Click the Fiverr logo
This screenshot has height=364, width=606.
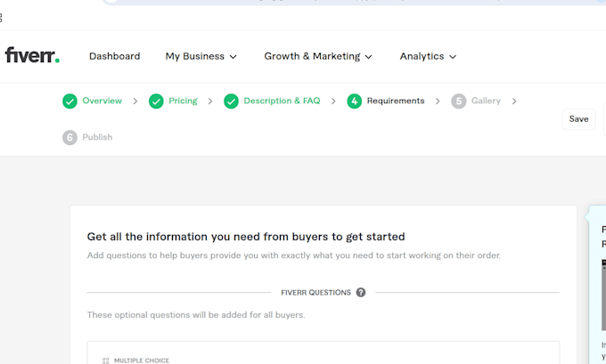[x=32, y=55]
